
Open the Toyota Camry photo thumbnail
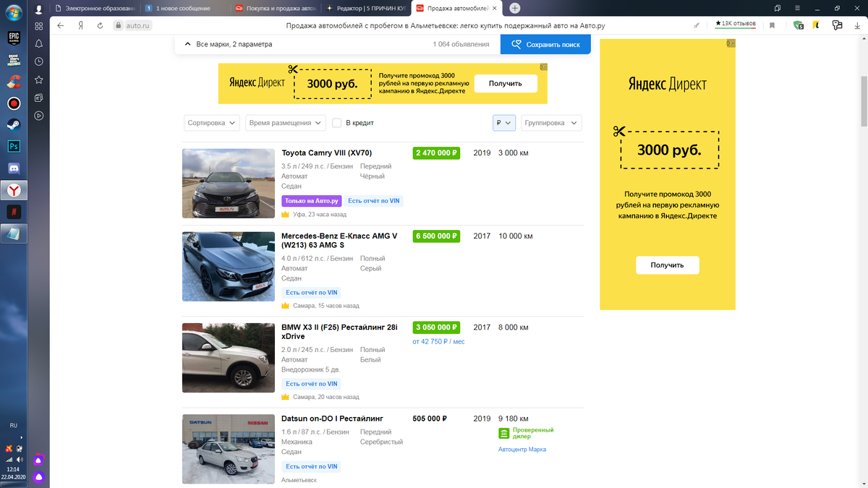(x=229, y=184)
